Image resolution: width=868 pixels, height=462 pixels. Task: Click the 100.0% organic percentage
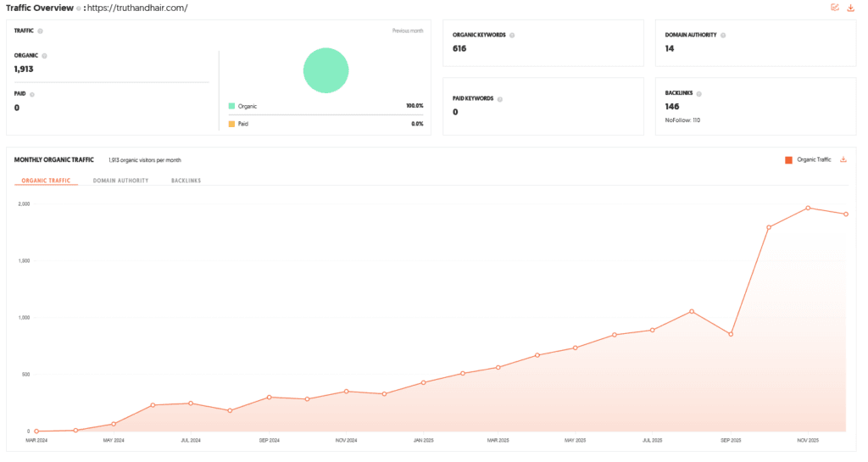coord(415,106)
